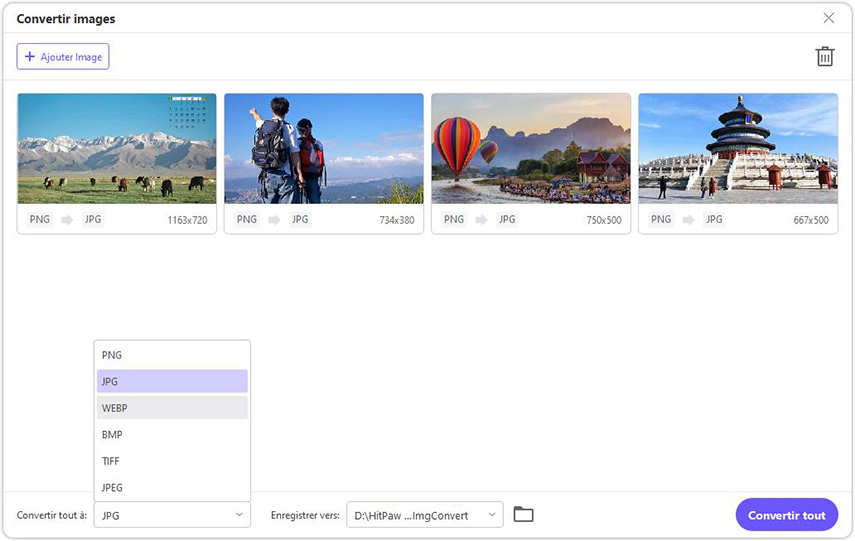This screenshot has width=855, height=541.
Task: Pick WEBP from the format dropdown list
Action: click(172, 408)
